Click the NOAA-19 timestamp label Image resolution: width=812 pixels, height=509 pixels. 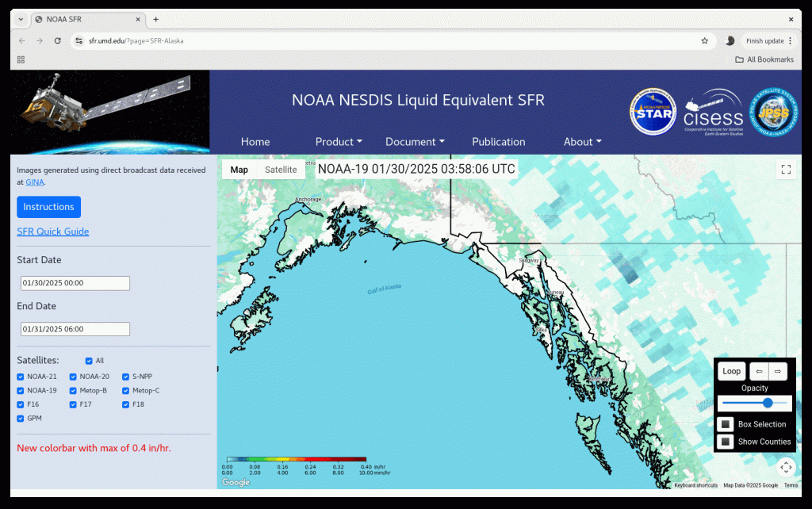coord(416,170)
